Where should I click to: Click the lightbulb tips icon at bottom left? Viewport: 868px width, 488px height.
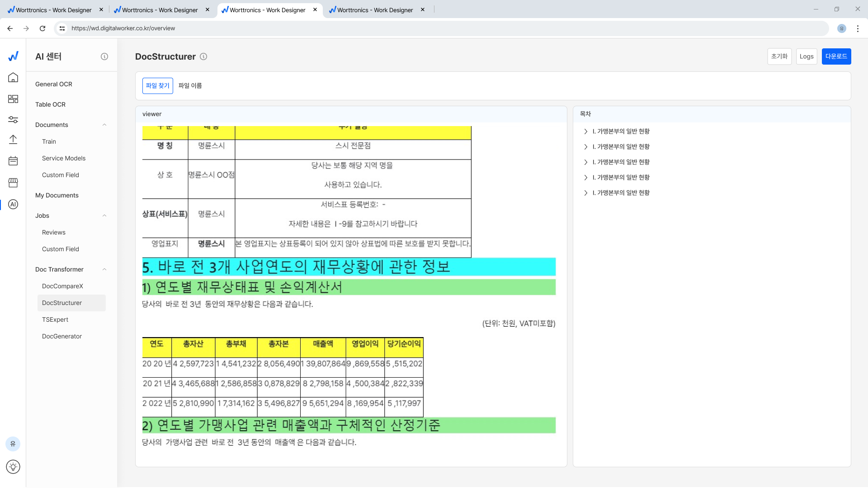(x=13, y=467)
